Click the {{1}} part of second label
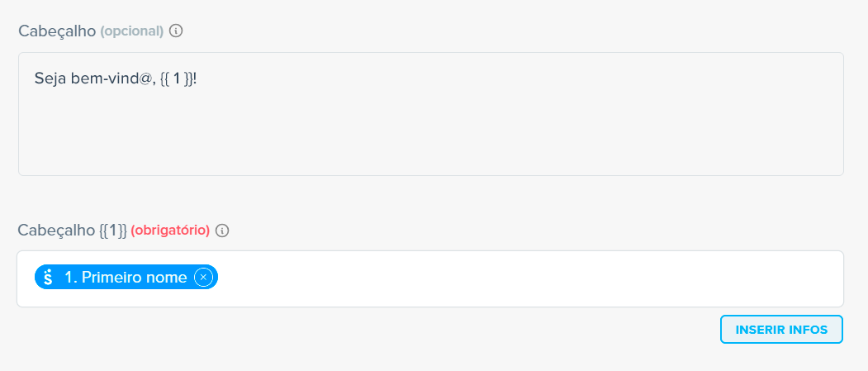The image size is (868, 371). 113,231
